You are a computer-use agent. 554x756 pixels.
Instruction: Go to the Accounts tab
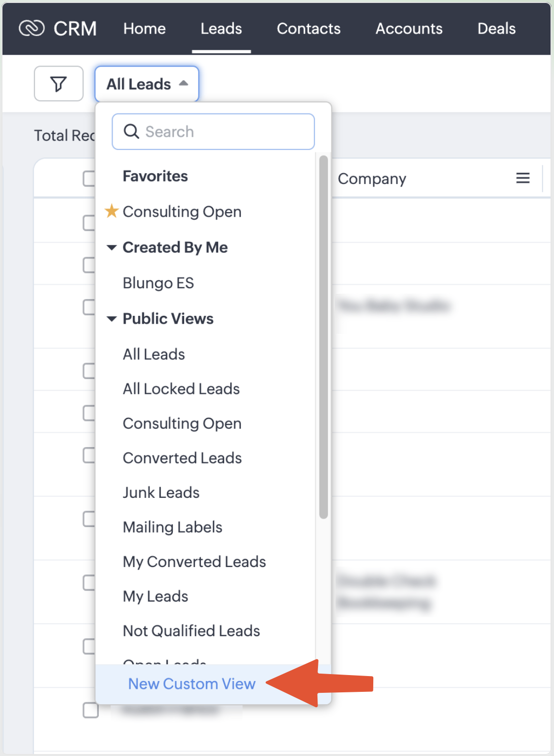coord(409,29)
